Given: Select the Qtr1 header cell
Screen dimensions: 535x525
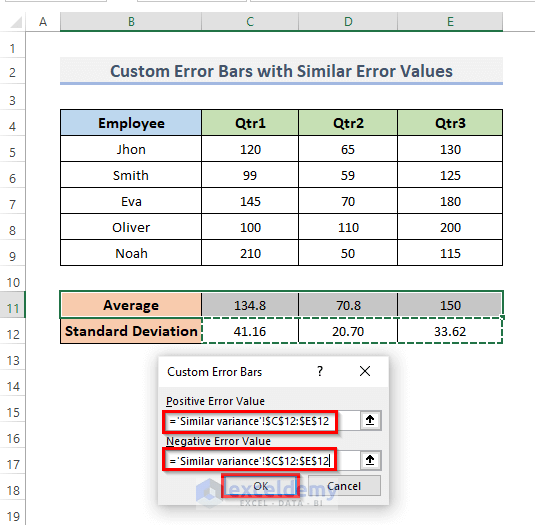Looking at the screenshot, I should [x=250, y=123].
